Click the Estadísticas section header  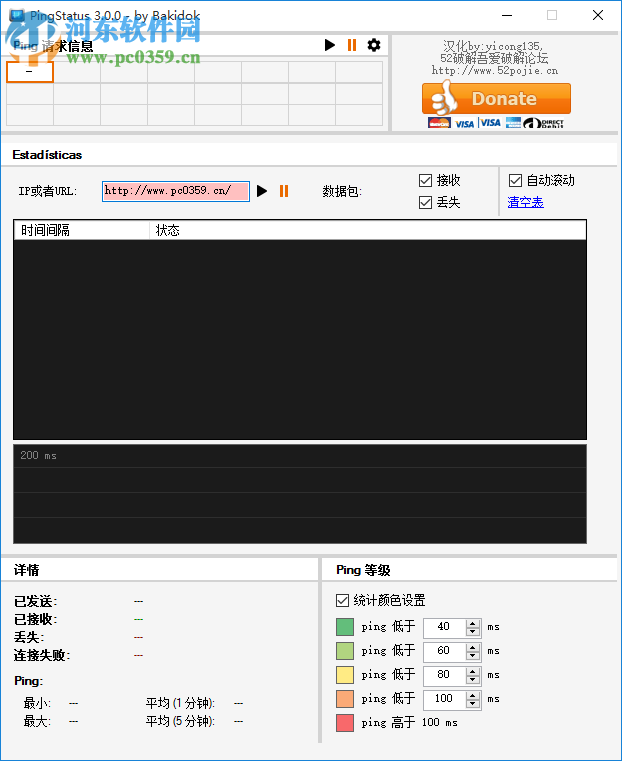coord(47,155)
